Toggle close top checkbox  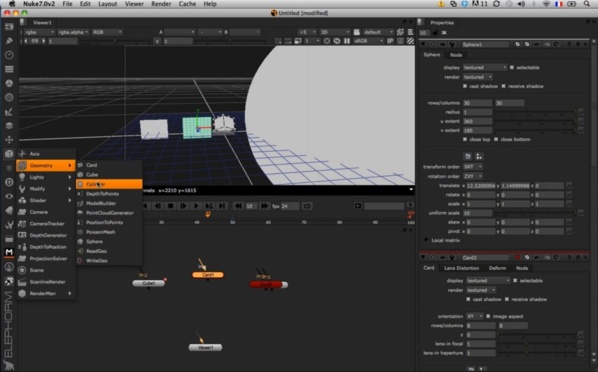(465, 139)
